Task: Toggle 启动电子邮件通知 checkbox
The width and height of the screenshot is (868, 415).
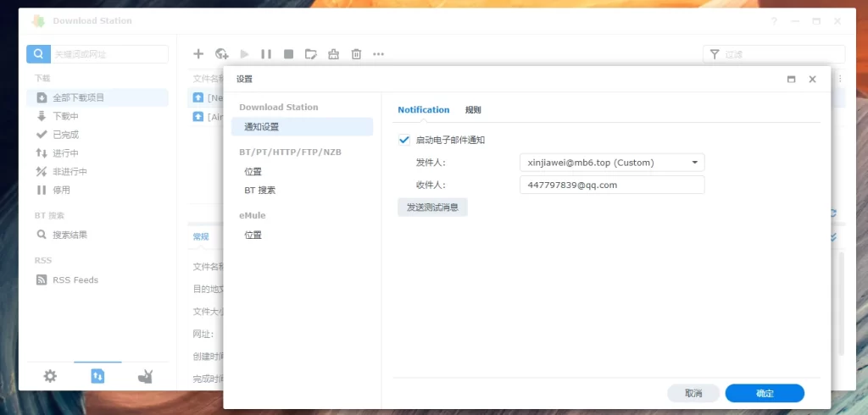Action: 404,140
